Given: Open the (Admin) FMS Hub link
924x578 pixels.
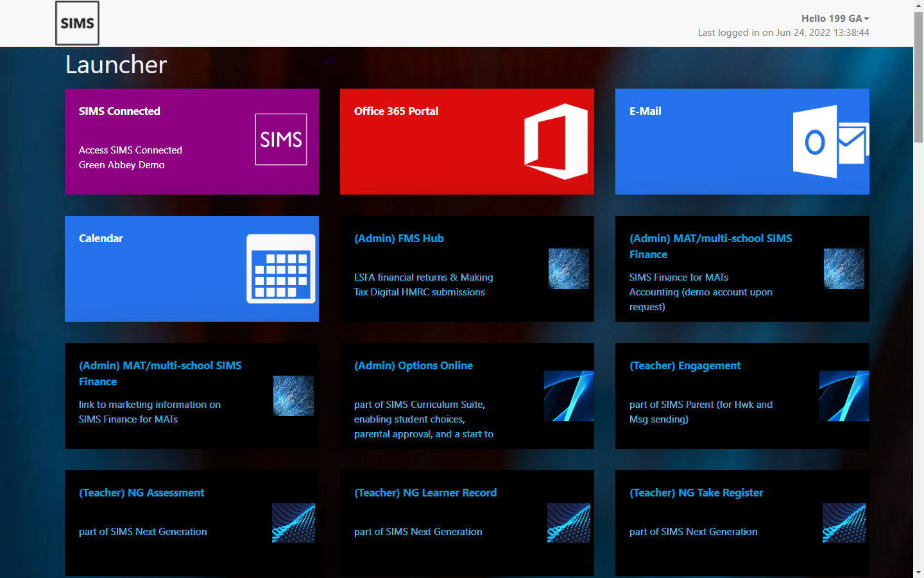Looking at the screenshot, I should click(x=398, y=238).
